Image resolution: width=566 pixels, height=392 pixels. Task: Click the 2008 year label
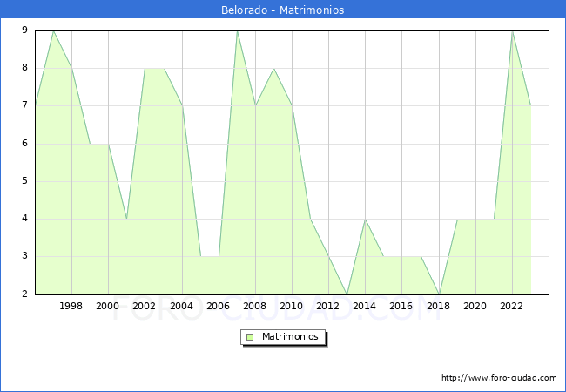[254, 306]
